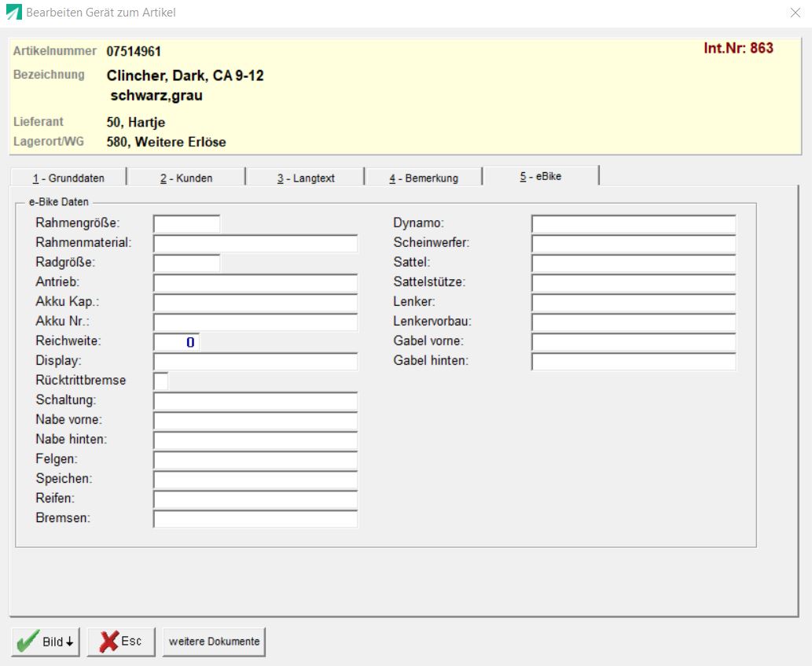Click the green checkmark Bild button
This screenshot has width=812, height=666.
pos(46,642)
